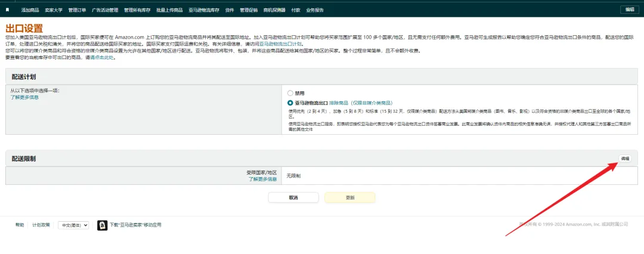The image size is (644, 254).
Task: Open the 帮助 footer link
Action: (x=20, y=225)
